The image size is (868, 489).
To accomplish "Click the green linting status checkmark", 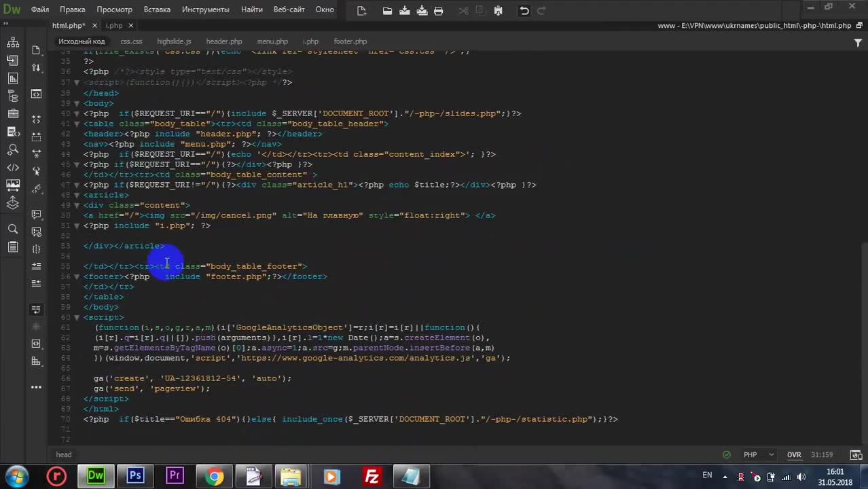I will click(727, 455).
